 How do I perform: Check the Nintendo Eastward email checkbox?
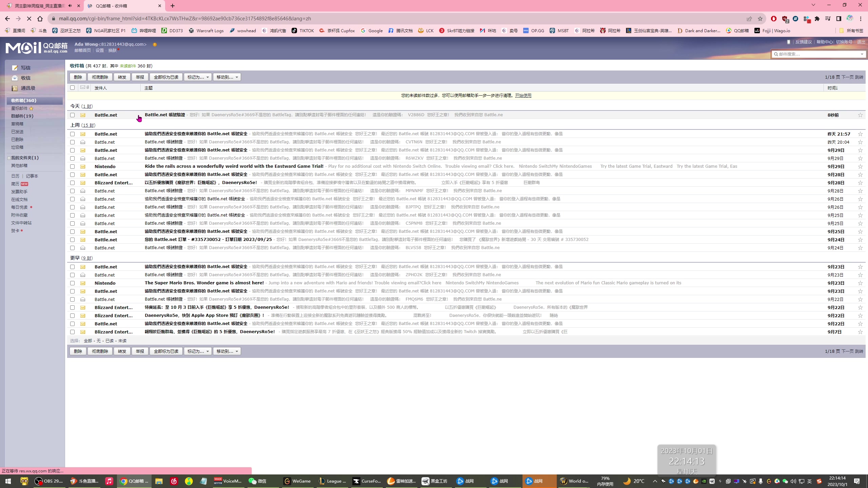point(72,166)
